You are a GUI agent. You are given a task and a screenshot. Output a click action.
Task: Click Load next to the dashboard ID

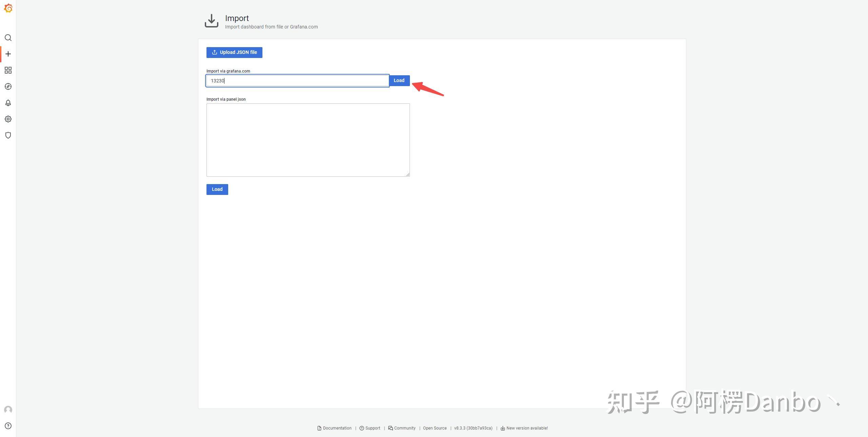399,80
